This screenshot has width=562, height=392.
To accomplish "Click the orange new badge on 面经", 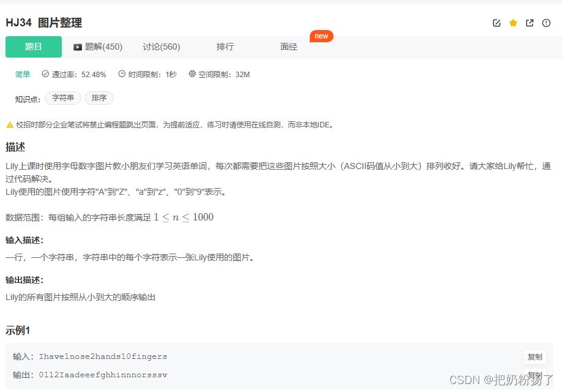I will (321, 36).
